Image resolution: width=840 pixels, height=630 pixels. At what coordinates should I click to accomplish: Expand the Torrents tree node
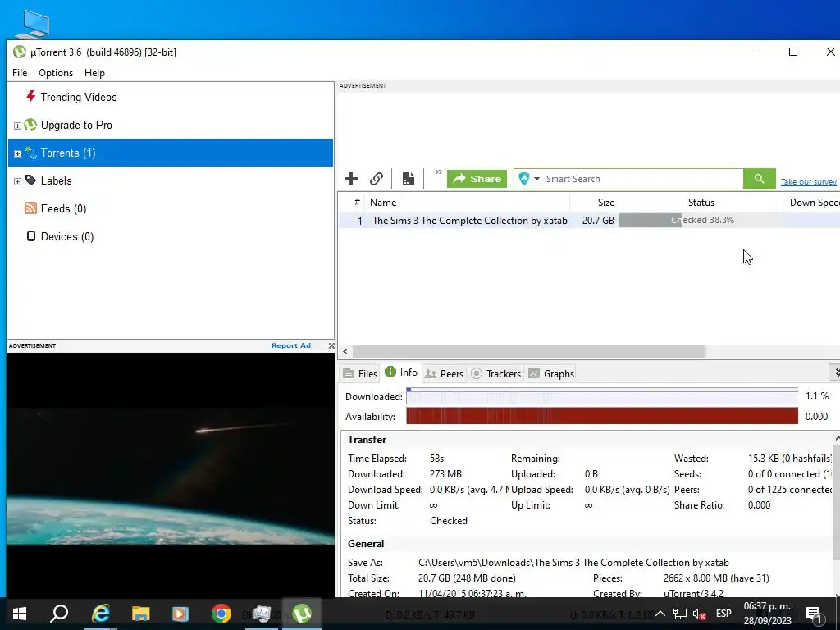[x=17, y=153]
